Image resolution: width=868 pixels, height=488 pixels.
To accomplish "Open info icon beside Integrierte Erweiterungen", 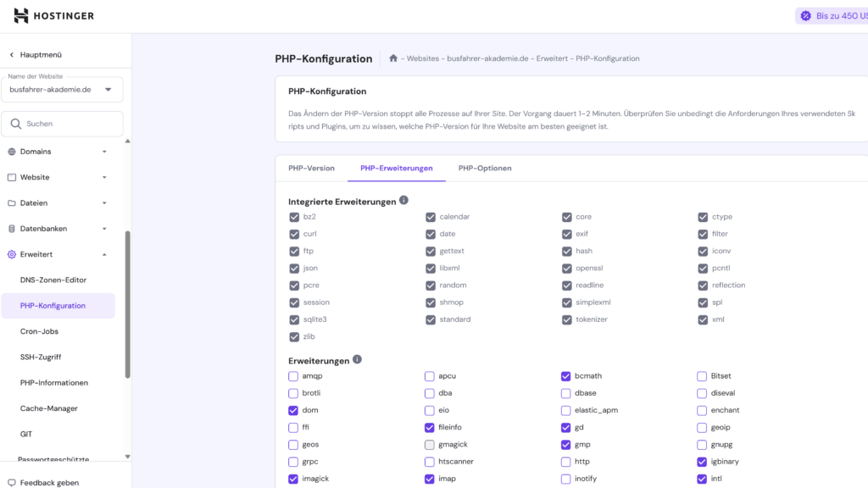I will click(403, 200).
